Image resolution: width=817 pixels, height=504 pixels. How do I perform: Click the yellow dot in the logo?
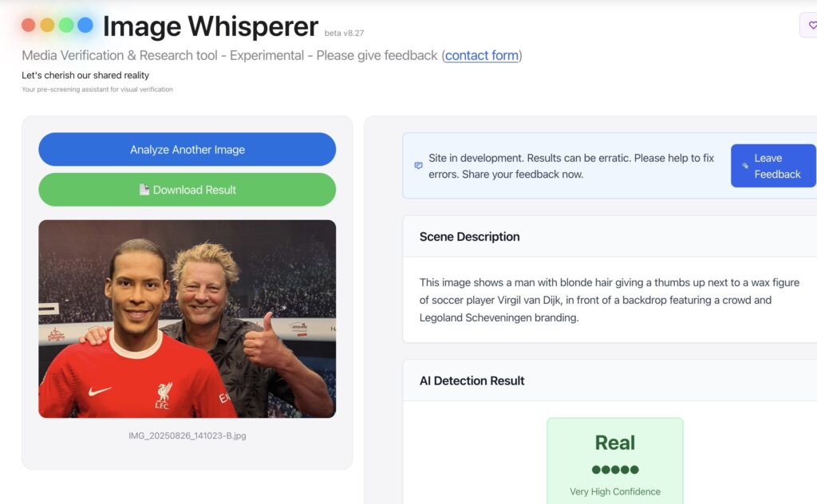(47, 25)
